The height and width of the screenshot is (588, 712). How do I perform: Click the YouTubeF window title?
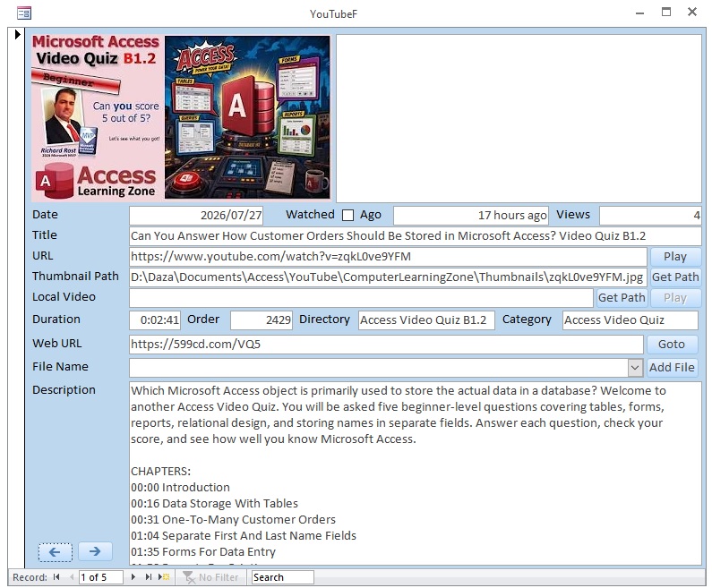334,14
